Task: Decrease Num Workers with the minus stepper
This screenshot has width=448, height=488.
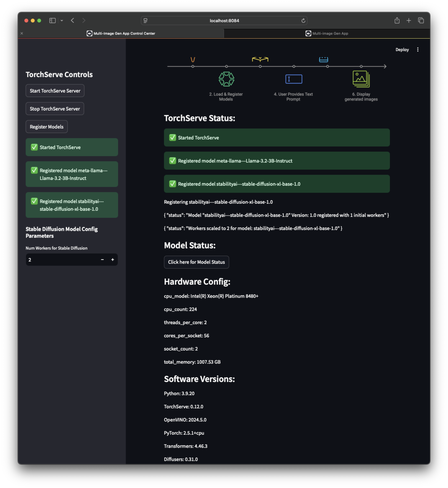Action: pos(102,260)
